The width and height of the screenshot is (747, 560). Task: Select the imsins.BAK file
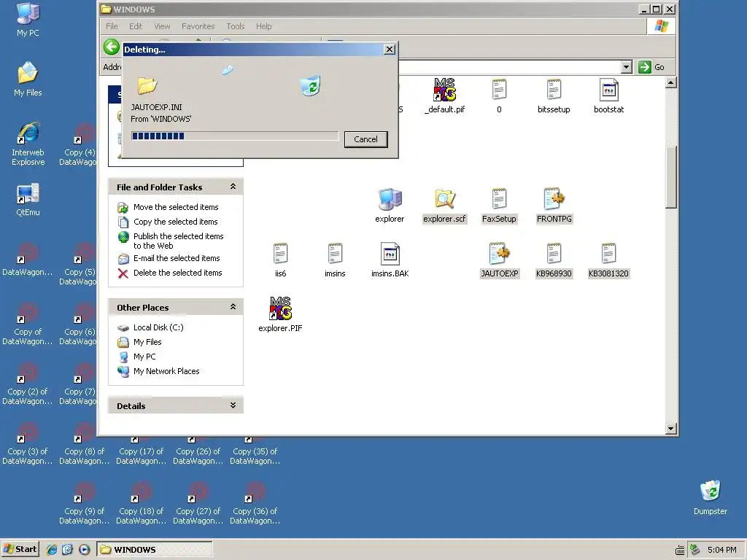click(x=390, y=260)
